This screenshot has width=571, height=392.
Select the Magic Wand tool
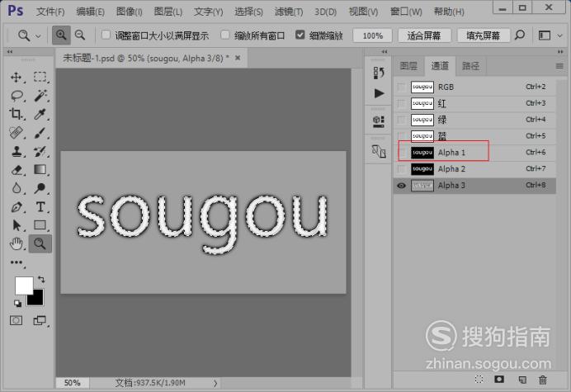pyautogui.click(x=40, y=96)
